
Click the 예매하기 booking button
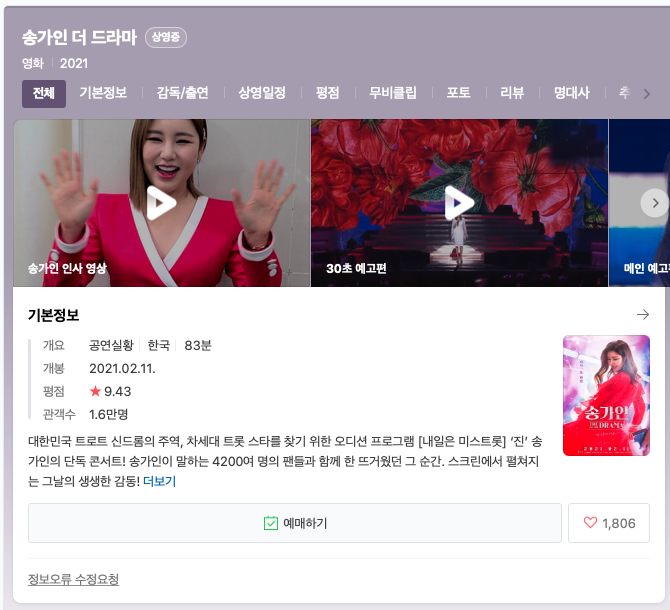pyautogui.click(x=295, y=523)
